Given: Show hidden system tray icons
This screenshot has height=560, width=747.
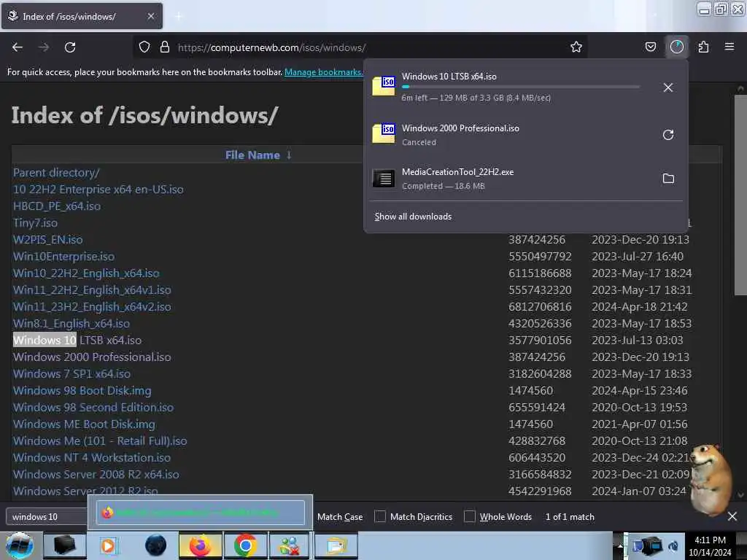Looking at the screenshot, I should coord(620,545).
